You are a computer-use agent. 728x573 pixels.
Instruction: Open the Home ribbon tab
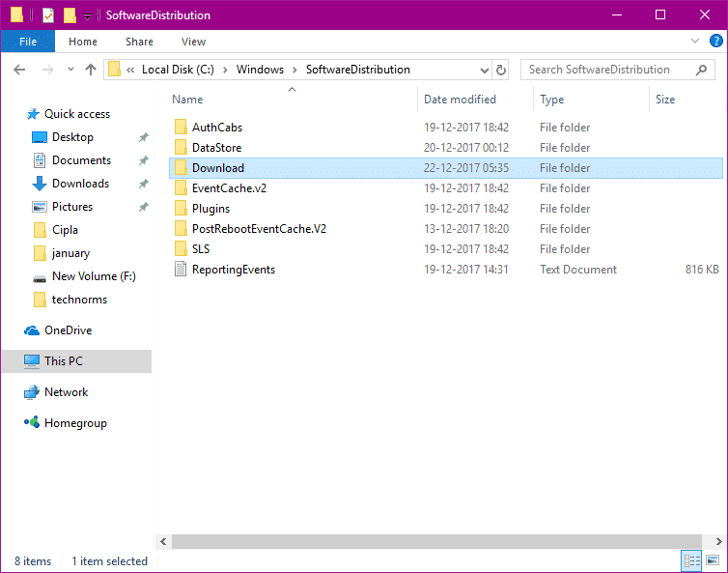[x=83, y=42]
